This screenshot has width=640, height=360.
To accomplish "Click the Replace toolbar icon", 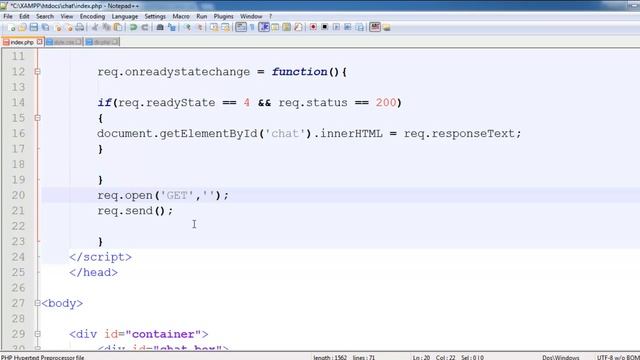I will (x=172, y=27).
